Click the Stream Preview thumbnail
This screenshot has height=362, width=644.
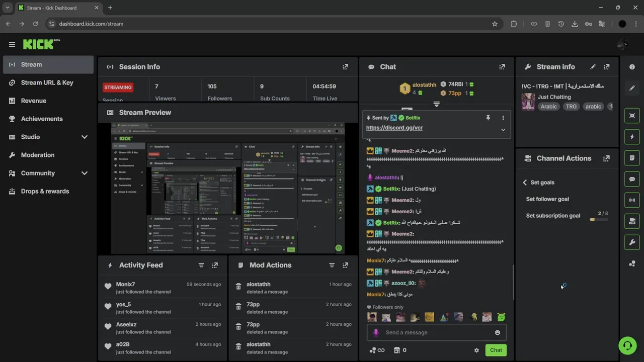coord(228,188)
